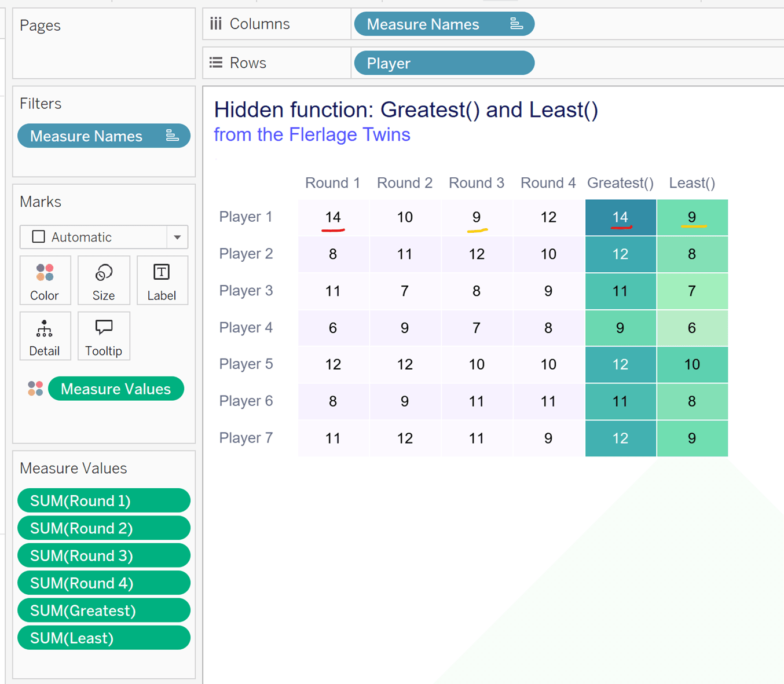Click the green Measure Values pill on Marks
This screenshot has width=784, height=684.
pos(116,389)
